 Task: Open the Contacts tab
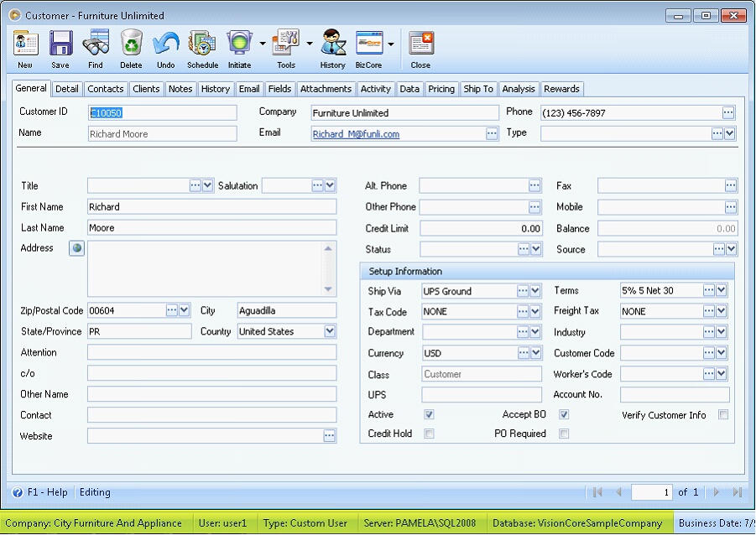click(106, 89)
